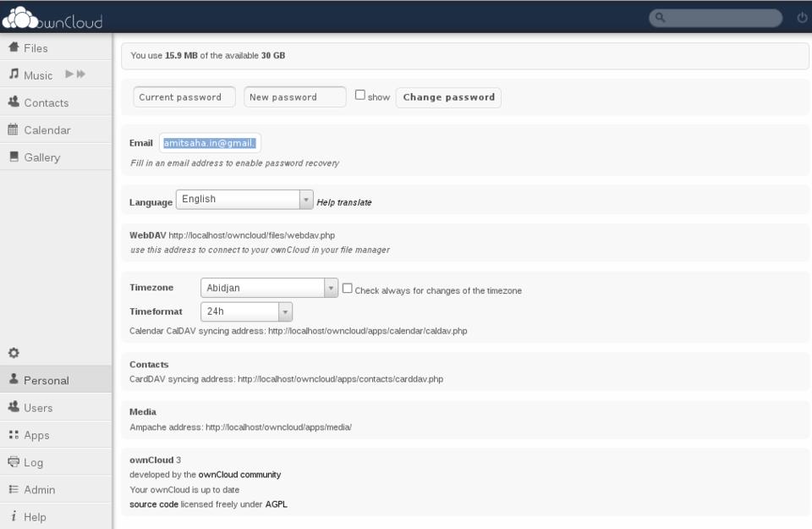This screenshot has width=812, height=529.
Task: Click the Help translate link
Action: coord(344,202)
